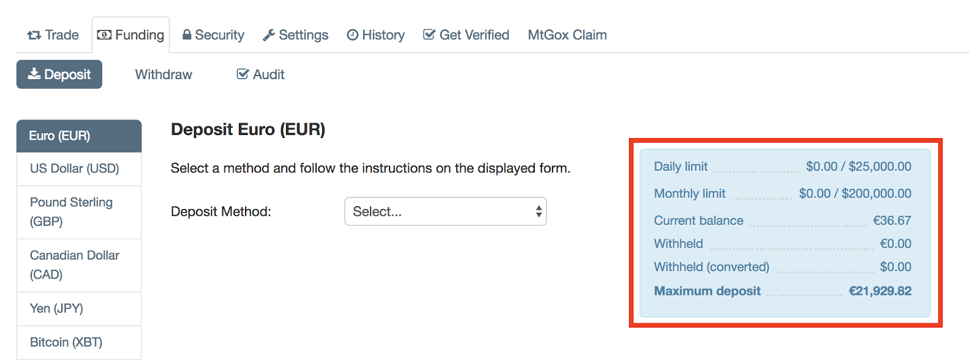This screenshot has height=360, width=980.
Task: Click the Euro (EUR) sidebar item
Action: point(79,136)
